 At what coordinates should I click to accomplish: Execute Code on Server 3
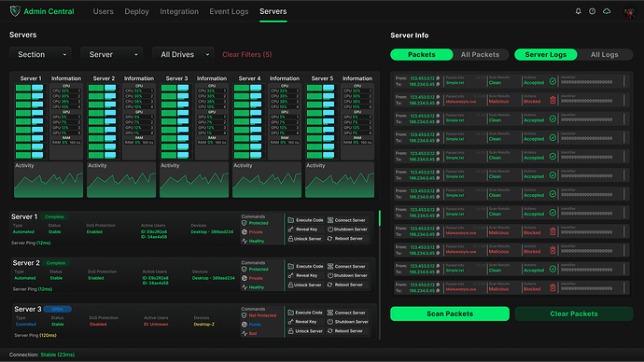click(x=305, y=313)
